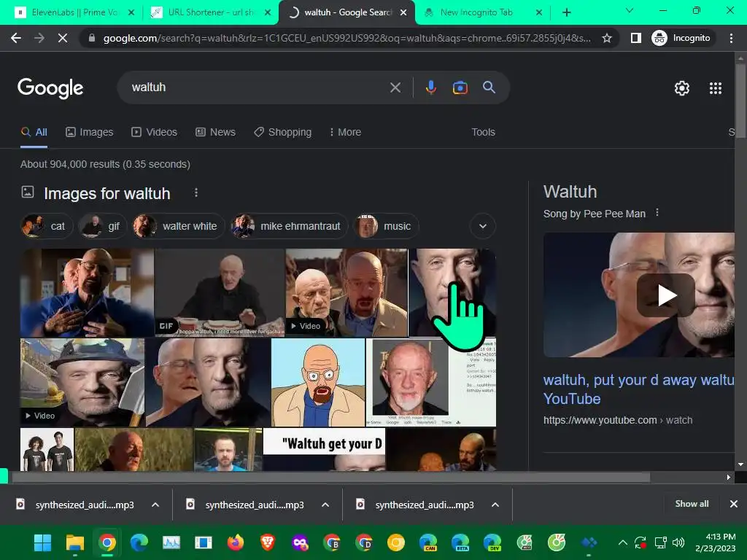Filter images by walter white chip

pos(178,226)
